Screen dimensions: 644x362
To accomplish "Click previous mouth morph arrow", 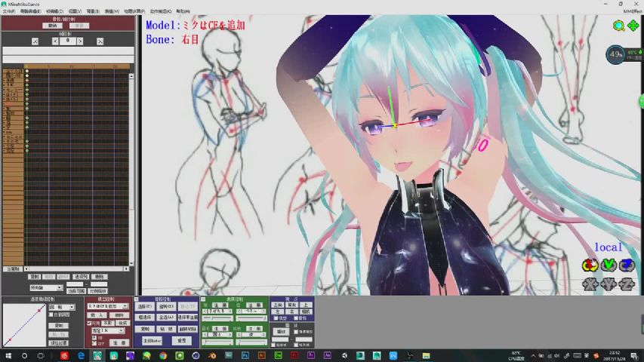I will (x=239, y=311).
